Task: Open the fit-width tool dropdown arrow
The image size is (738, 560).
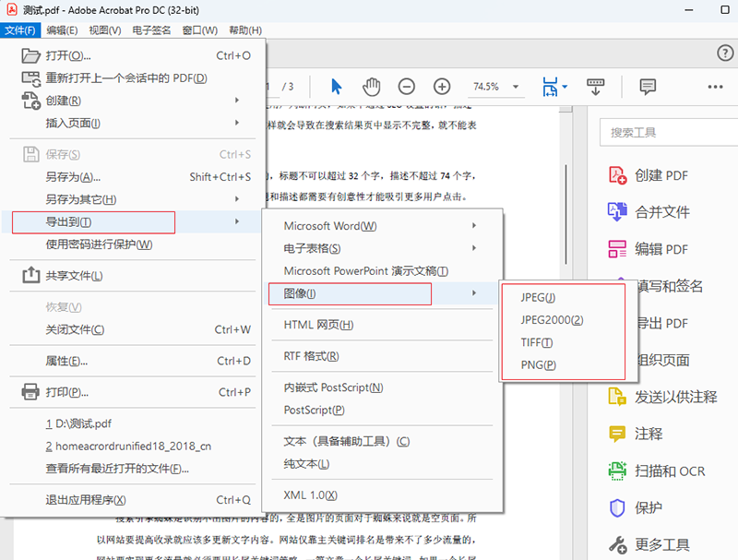Action: point(565,87)
